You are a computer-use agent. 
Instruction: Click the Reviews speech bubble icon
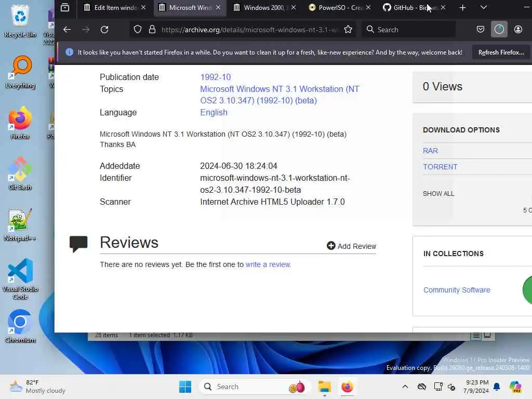coord(78,244)
